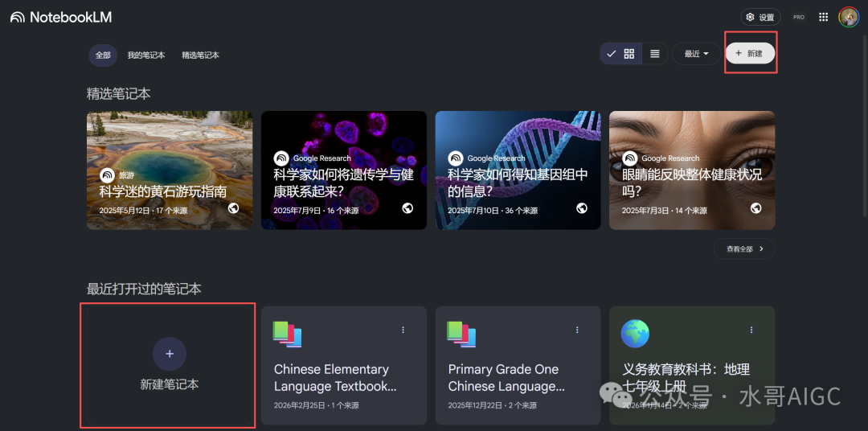Click the 2026年2月25日 · 1 个来源 text
The width and height of the screenshot is (868, 431).
click(x=316, y=405)
